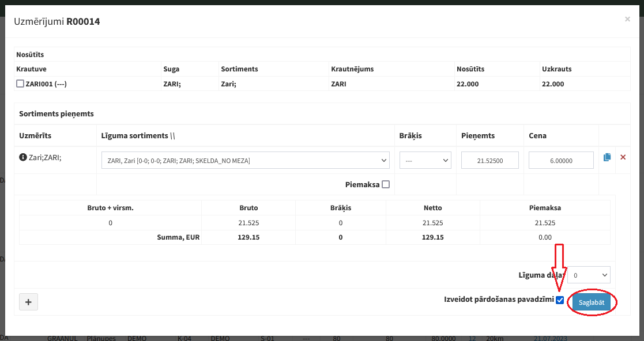The height and width of the screenshot is (341, 644).
Task: Select the Uzkrauts value 22.000
Action: (x=553, y=84)
